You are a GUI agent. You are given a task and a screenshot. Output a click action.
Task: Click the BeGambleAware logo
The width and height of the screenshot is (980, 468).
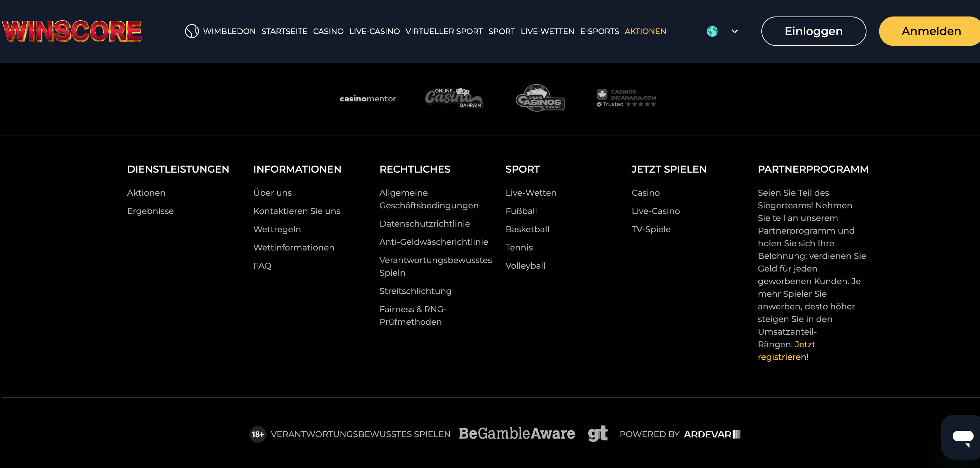pyautogui.click(x=517, y=433)
